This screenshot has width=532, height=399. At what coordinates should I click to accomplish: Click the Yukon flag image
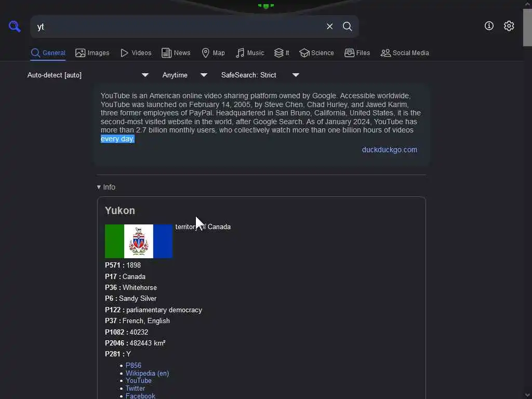click(x=138, y=241)
